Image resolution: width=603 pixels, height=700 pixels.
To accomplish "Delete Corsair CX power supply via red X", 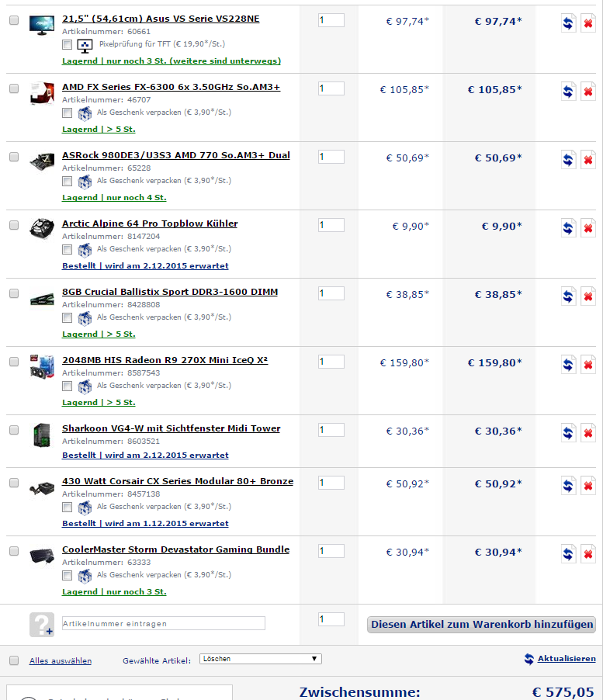I will tap(588, 486).
